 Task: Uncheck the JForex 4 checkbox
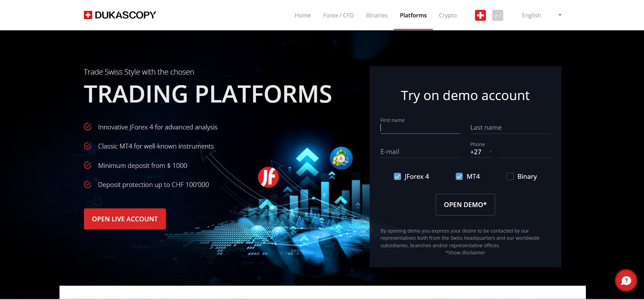pos(397,176)
